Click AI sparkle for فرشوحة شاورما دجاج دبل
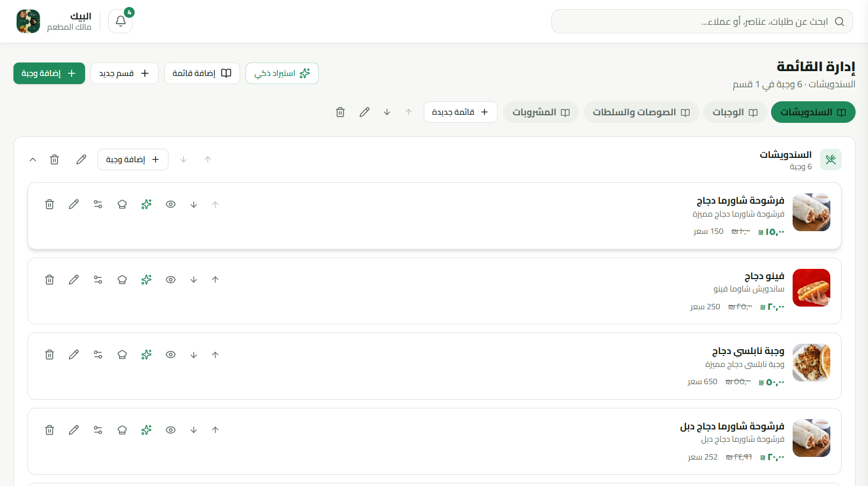868x486 pixels. click(x=146, y=430)
